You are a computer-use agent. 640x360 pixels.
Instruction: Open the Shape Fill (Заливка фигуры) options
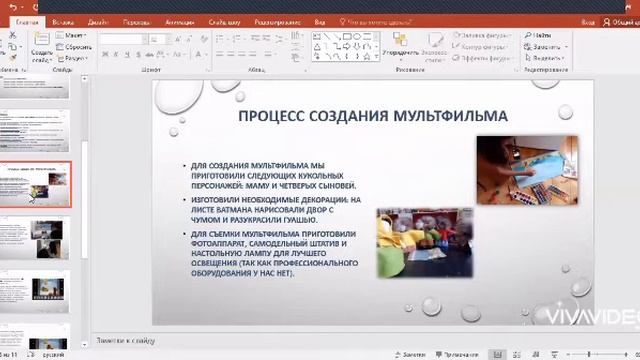click(482, 36)
